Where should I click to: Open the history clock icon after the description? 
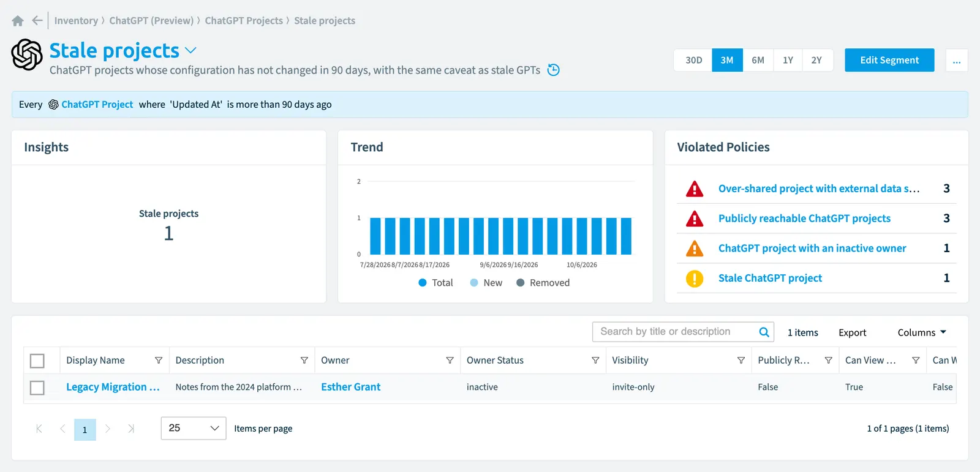553,70
